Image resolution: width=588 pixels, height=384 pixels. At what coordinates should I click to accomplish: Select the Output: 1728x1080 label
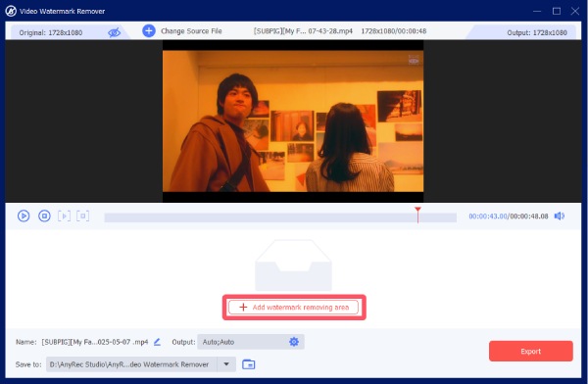pyautogui.click(x=537, y=32)
